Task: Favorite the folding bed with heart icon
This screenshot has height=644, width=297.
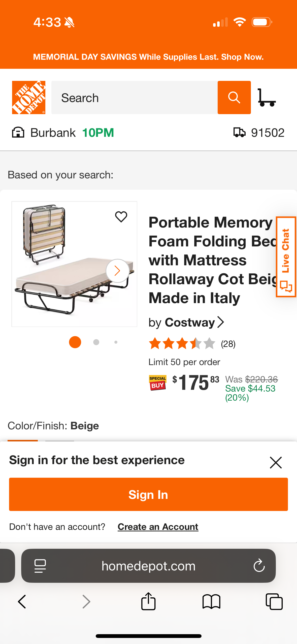Action: [121, 217]
